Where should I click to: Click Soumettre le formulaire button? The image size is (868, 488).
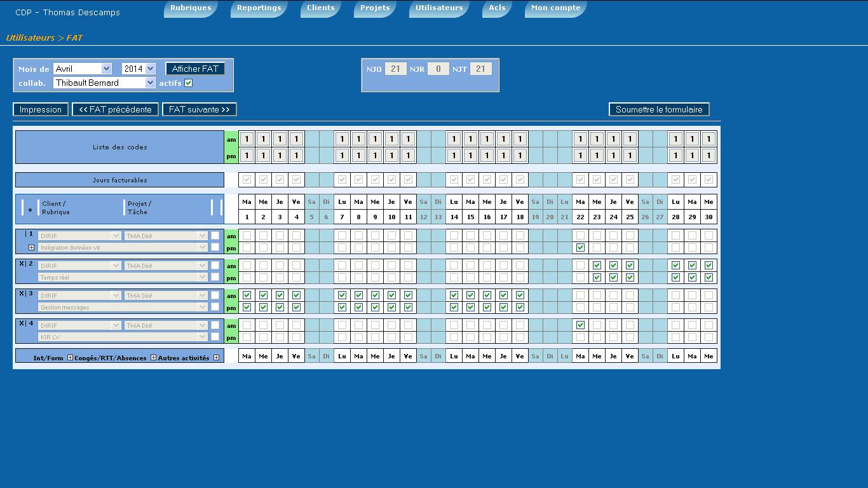coord(659,109)
